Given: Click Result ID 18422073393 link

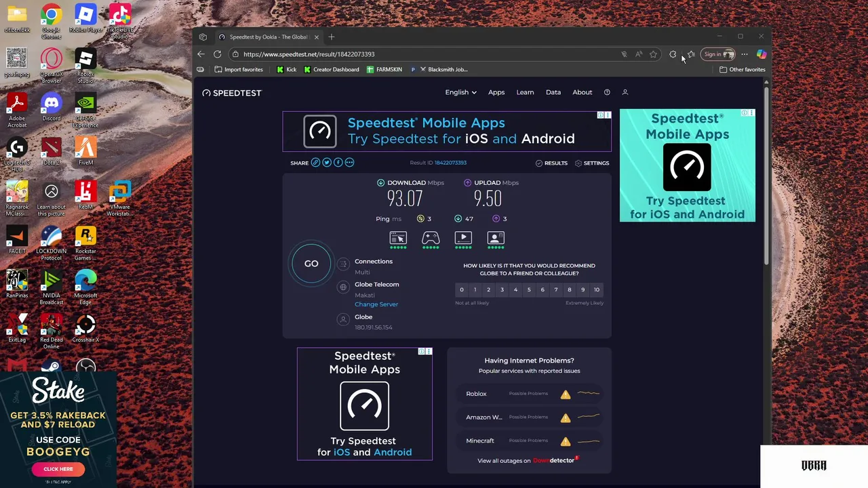Looking at the screenshot, I should coord(450,163).
